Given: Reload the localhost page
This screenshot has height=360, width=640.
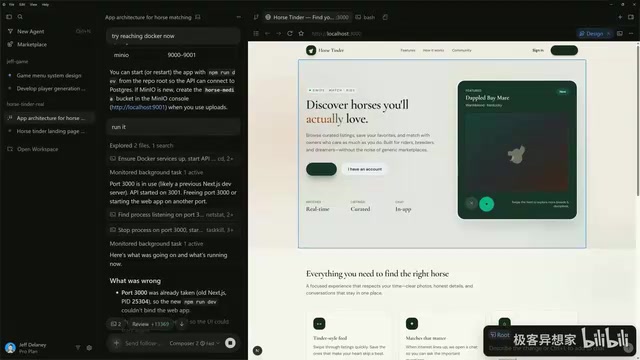Looking at the screenshot, I should (290, 33).
